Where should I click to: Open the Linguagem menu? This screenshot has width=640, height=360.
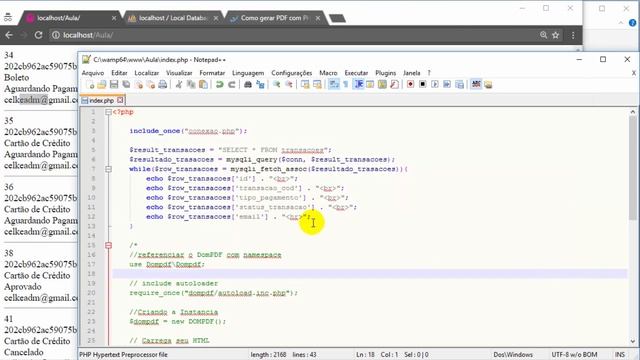click(248, 73)
